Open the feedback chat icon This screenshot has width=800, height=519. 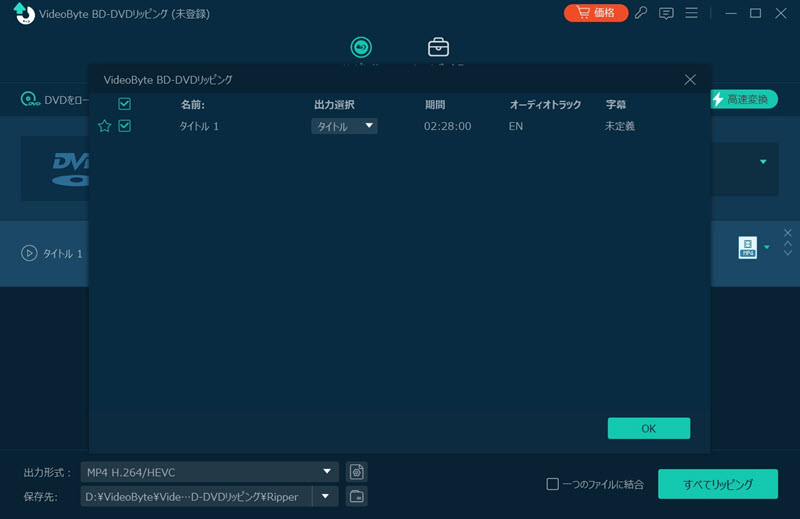(x=666, y=13)
